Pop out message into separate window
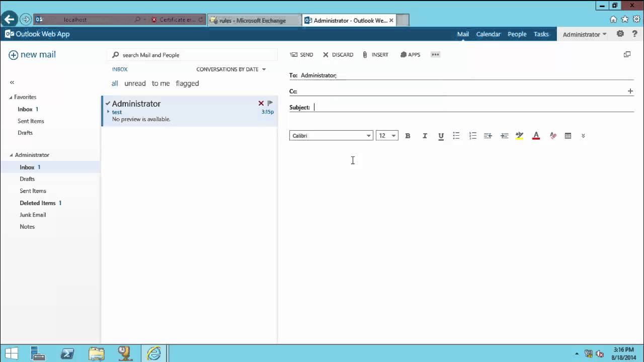The width and height of the screenshot is (644, 362). tap(627, 54)
